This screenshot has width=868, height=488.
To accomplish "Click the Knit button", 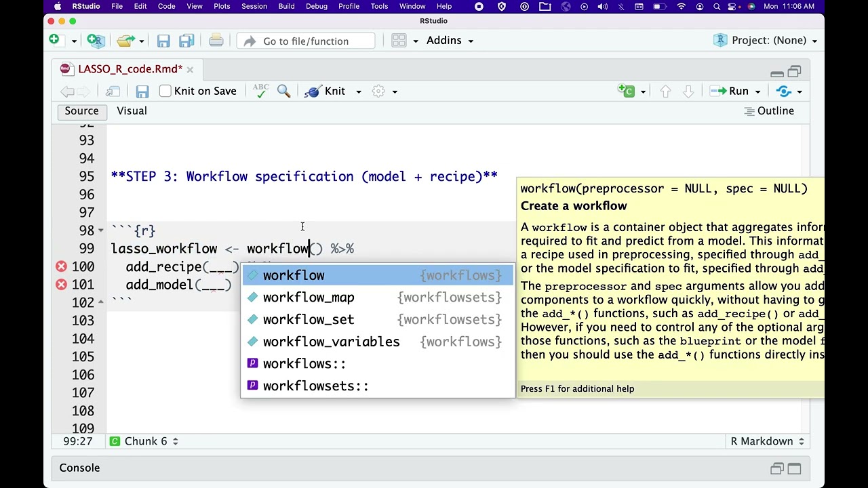I will (325, 91).
